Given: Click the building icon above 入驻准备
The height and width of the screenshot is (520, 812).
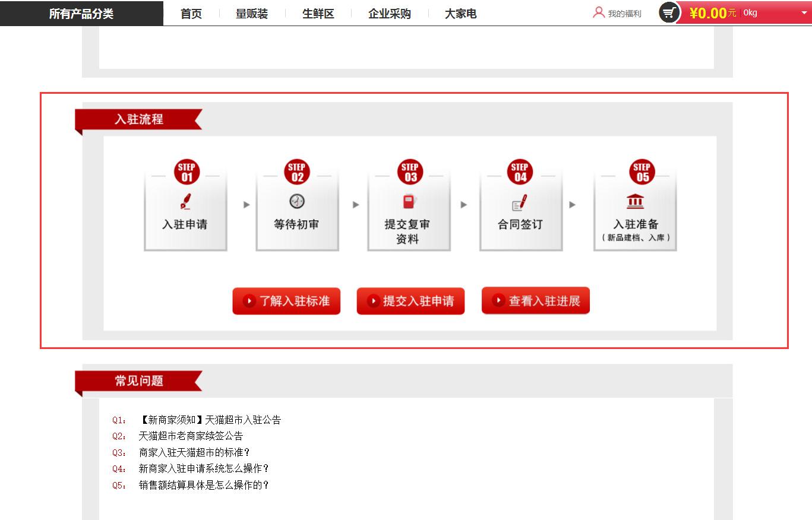Looking at the screenshot, I should click(x=635, y=201).
